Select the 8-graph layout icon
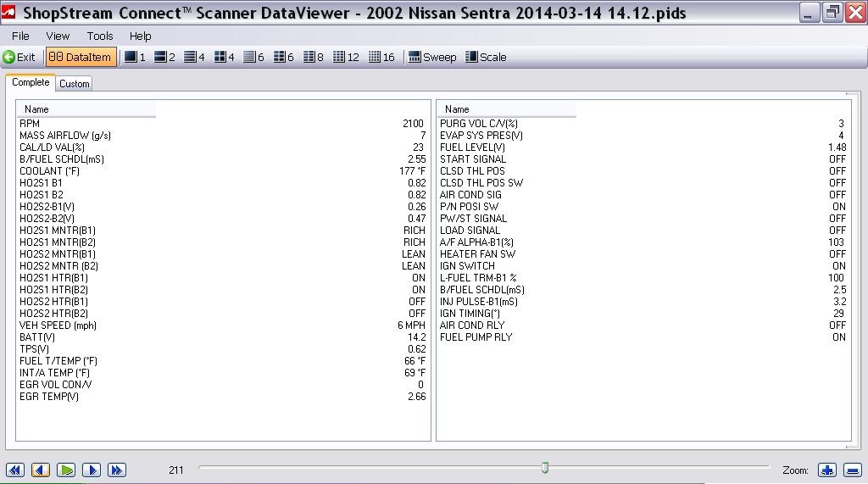This screenshot has width=868, height=484. [x=314, y=57]
